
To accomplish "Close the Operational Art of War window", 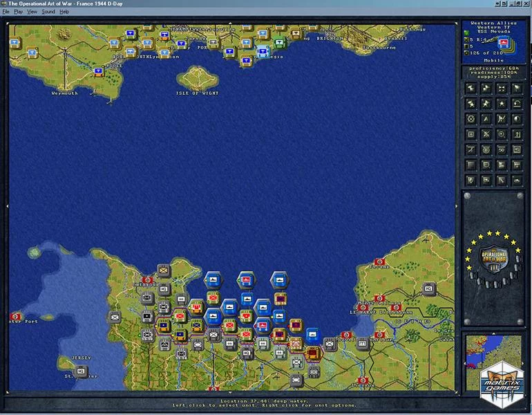I will pos(526,3).
